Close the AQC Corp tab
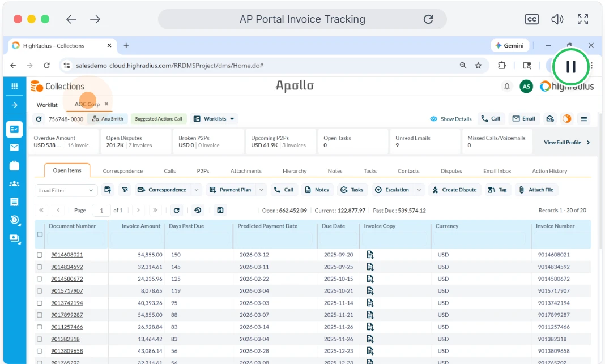Image resolution: width=605 pixels, height=364 pixels. 106,104
